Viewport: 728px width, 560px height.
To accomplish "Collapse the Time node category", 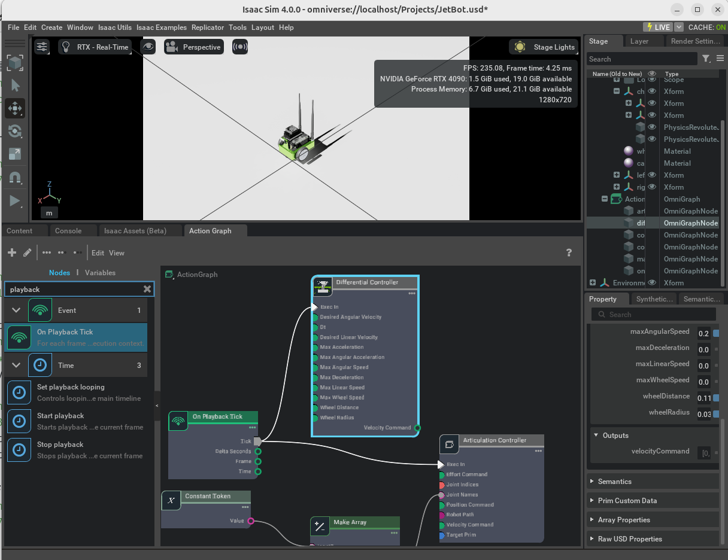I will pos(16,365).
